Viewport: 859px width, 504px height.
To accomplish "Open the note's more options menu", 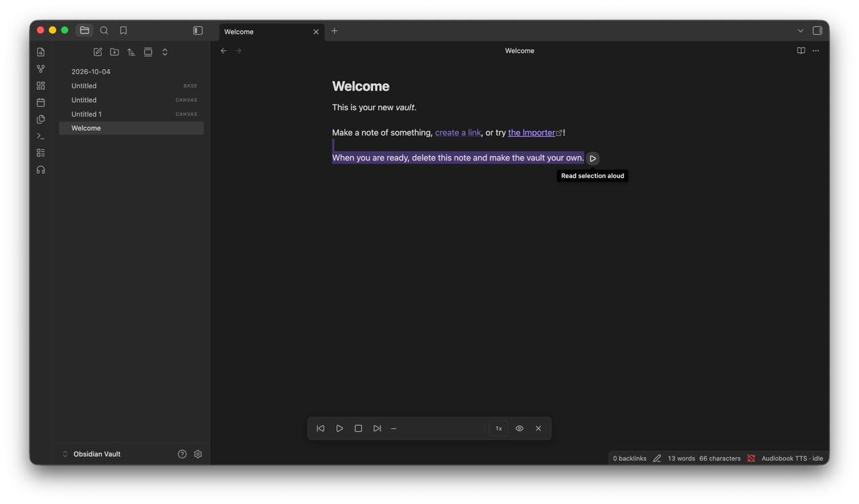I will click(x=816, y=51).
